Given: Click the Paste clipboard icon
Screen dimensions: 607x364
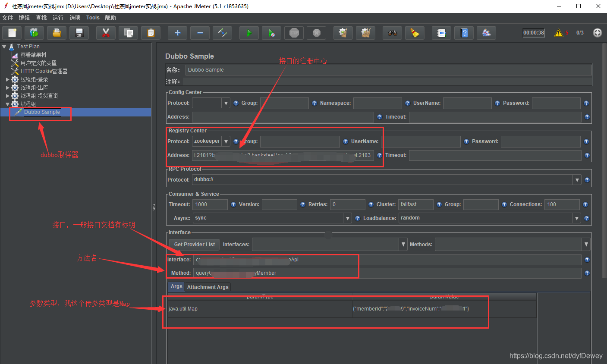Looking at the screenshot, I should 151,33.
